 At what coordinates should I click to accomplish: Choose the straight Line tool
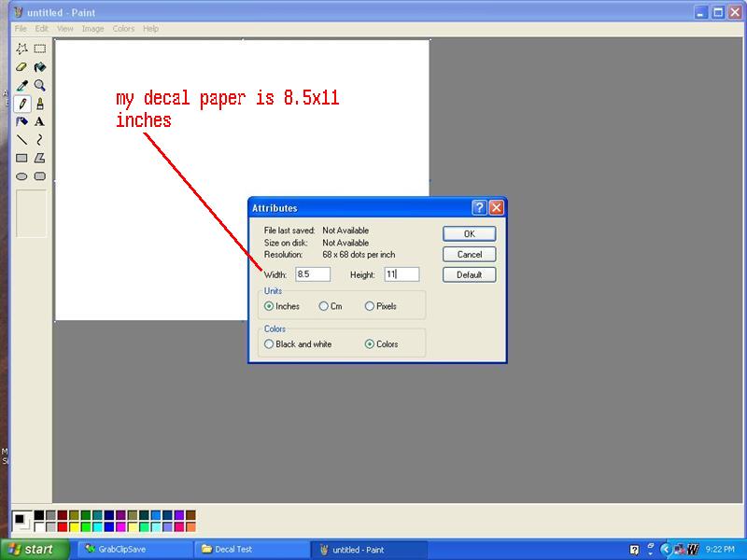(x=21, y=139)
